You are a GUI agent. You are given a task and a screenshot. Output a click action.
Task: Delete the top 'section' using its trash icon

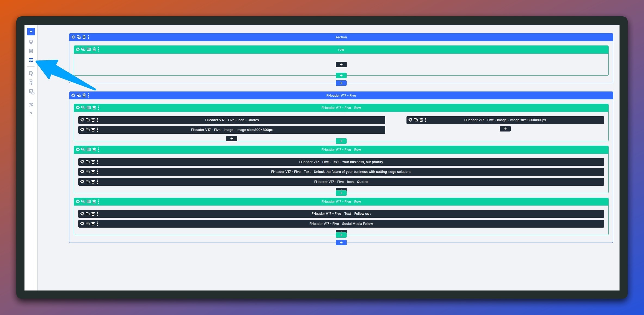click(84, 37)
